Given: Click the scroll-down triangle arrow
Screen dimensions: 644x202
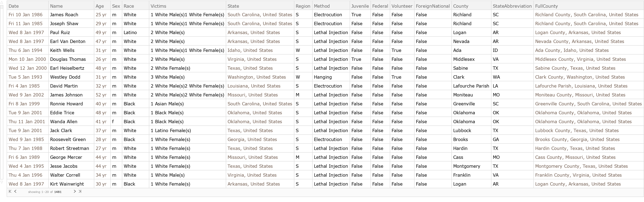Looking at the screenshot, I should [2, 182].
